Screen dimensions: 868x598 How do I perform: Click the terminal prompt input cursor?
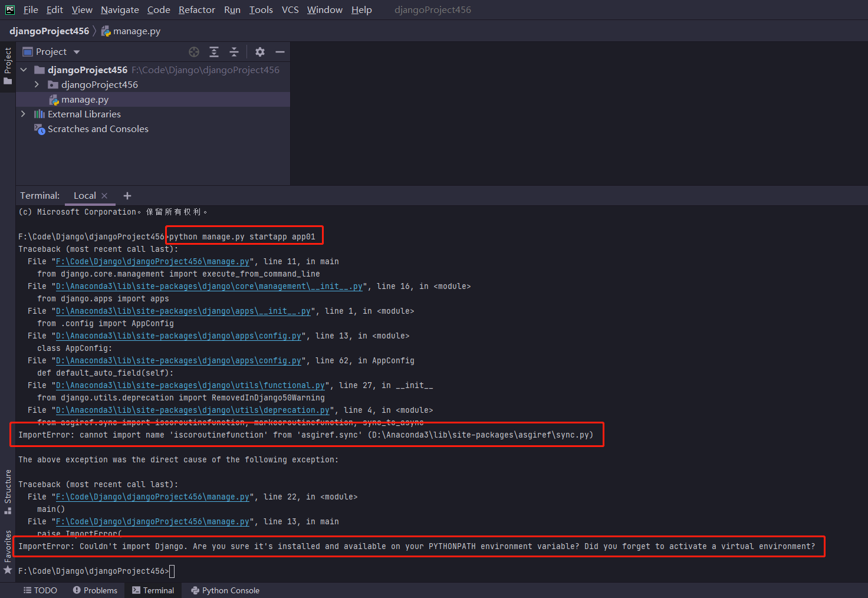point(172,571)
